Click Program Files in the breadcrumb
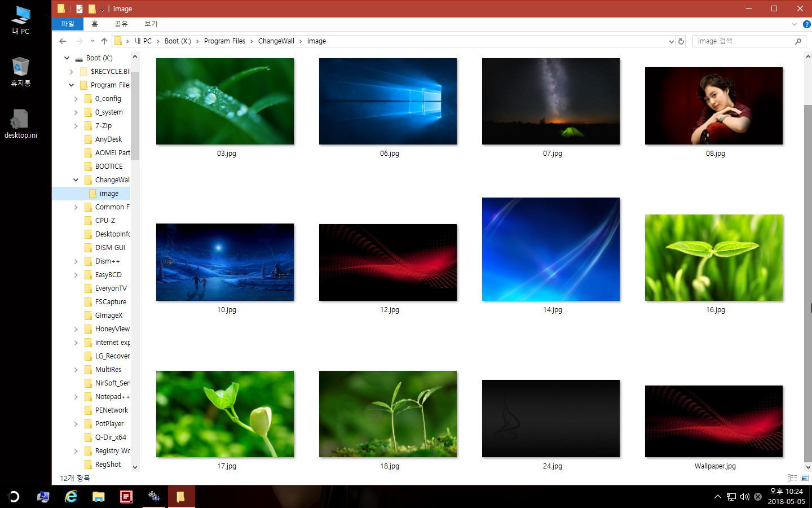 (x=224, y=41)
